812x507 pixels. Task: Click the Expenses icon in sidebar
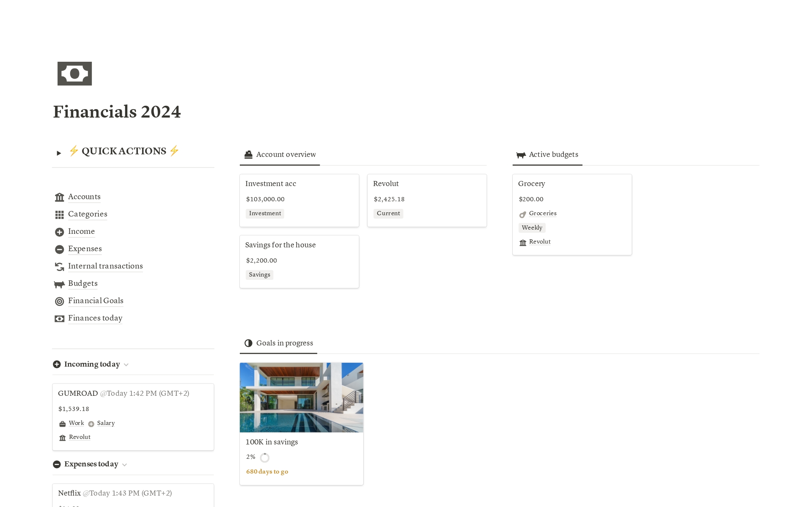(59, 249)
